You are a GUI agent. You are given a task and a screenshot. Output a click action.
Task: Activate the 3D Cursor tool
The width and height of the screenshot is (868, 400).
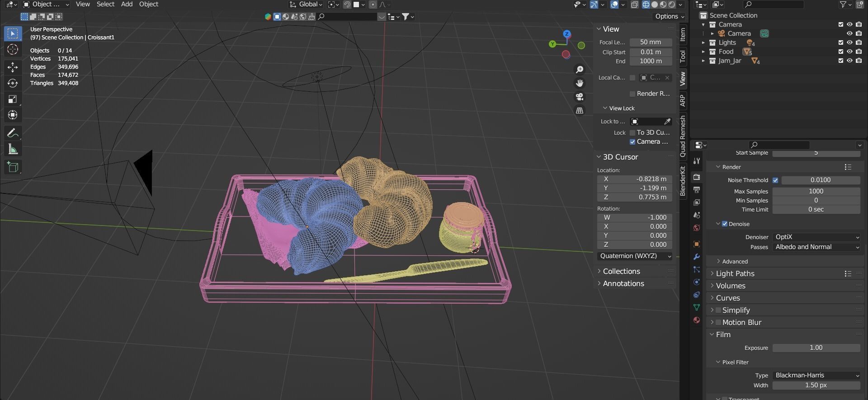pyautogui.click(x=13, y=50)
